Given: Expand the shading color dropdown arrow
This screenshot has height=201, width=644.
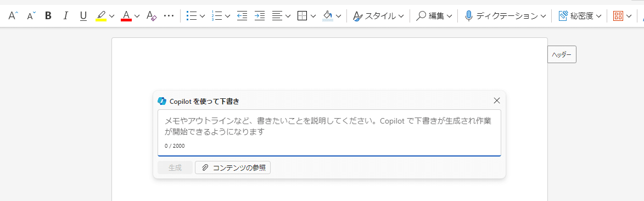Looking at the screenshot, I should tap(339, 16).
